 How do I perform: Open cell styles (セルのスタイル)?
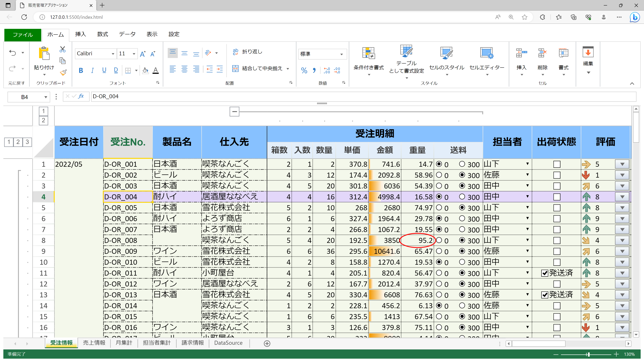point(446,61)
